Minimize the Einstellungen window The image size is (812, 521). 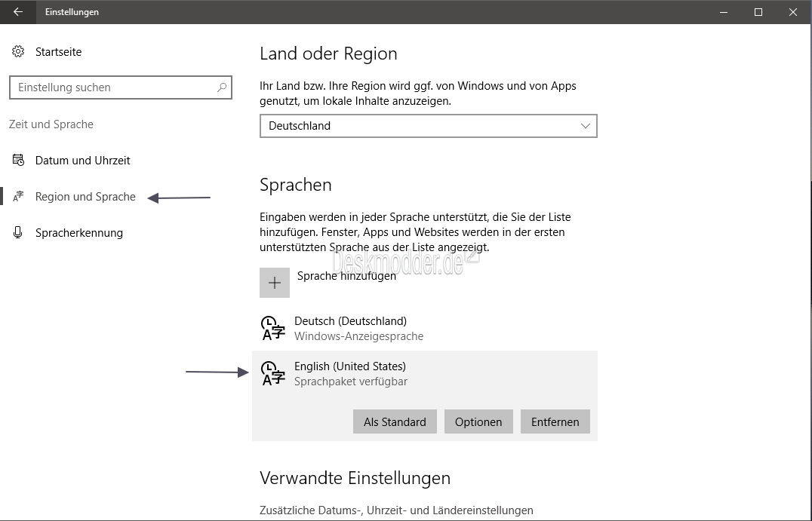coord(724,12)
